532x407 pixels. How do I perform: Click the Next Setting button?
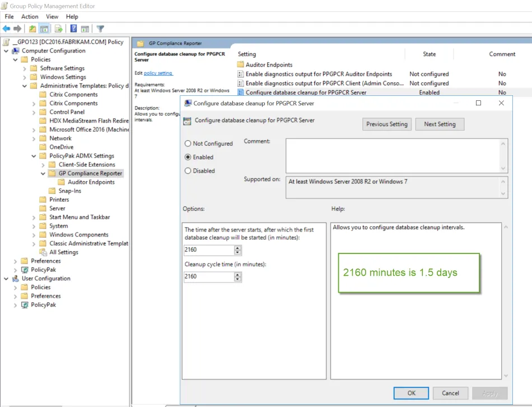440,124
